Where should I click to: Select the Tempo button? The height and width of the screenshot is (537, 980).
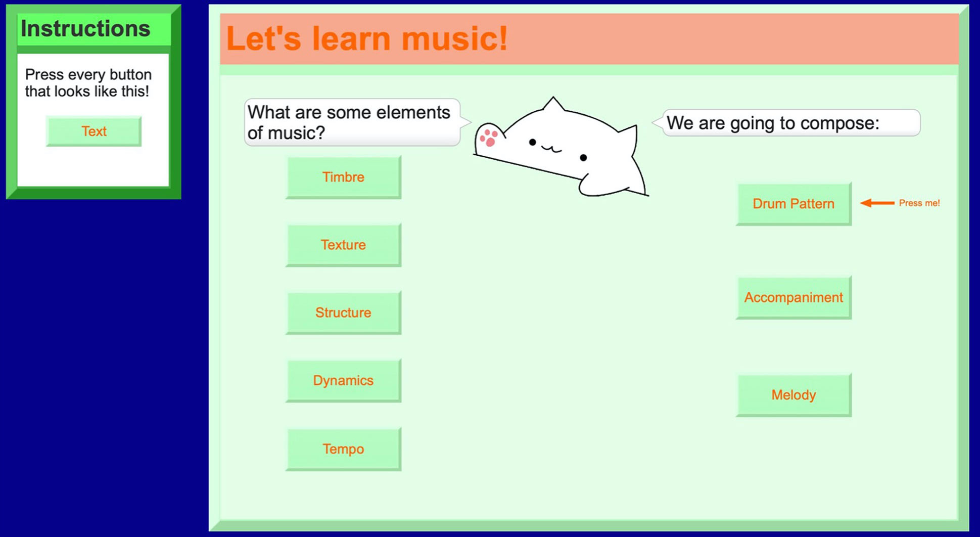[344, 449]
